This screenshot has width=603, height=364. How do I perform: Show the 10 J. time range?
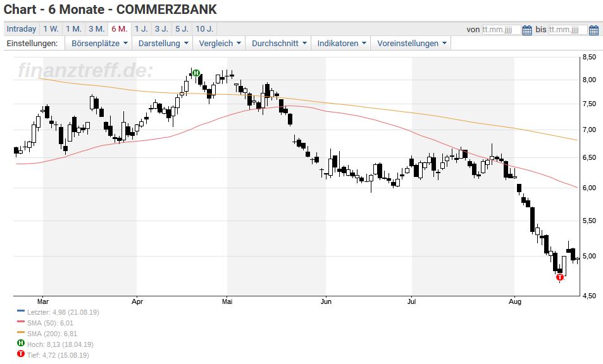tap(204, 29)
